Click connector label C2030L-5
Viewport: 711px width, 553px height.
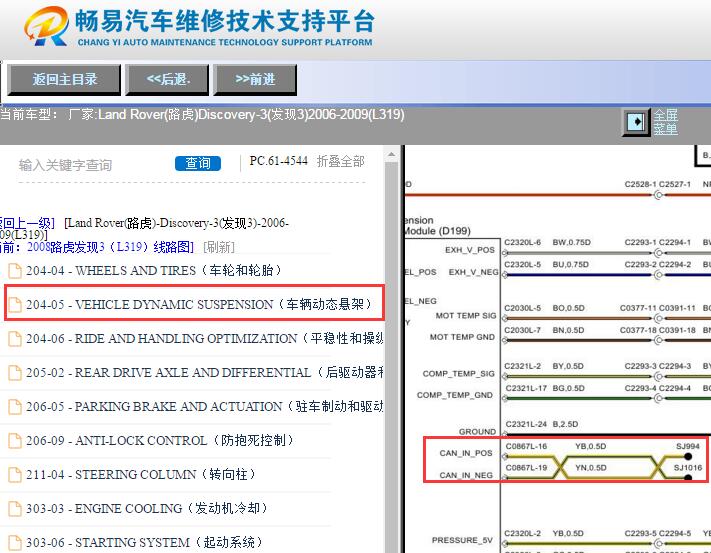[x=522, y=308]
